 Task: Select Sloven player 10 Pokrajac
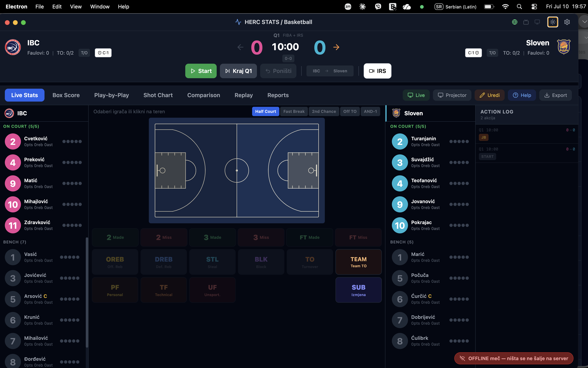[430, 225]
